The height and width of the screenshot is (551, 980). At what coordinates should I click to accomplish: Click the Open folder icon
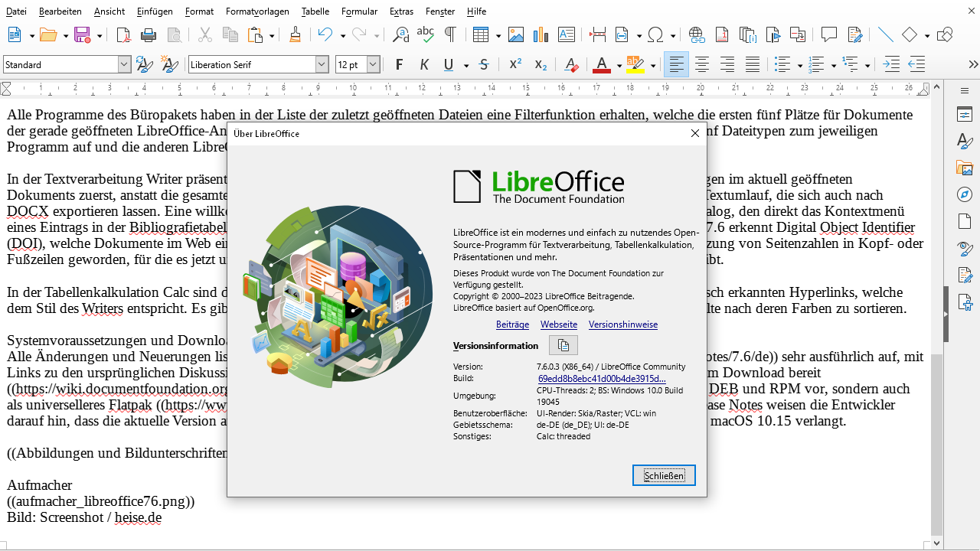click(48, 34)
